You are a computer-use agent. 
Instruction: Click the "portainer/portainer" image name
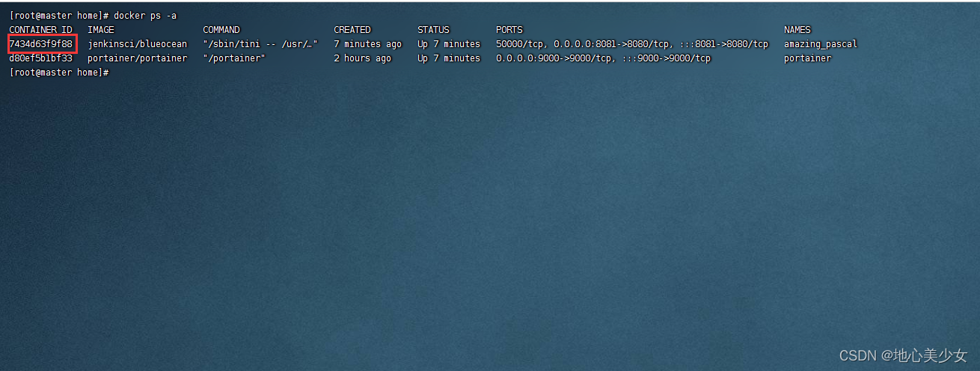138,58
